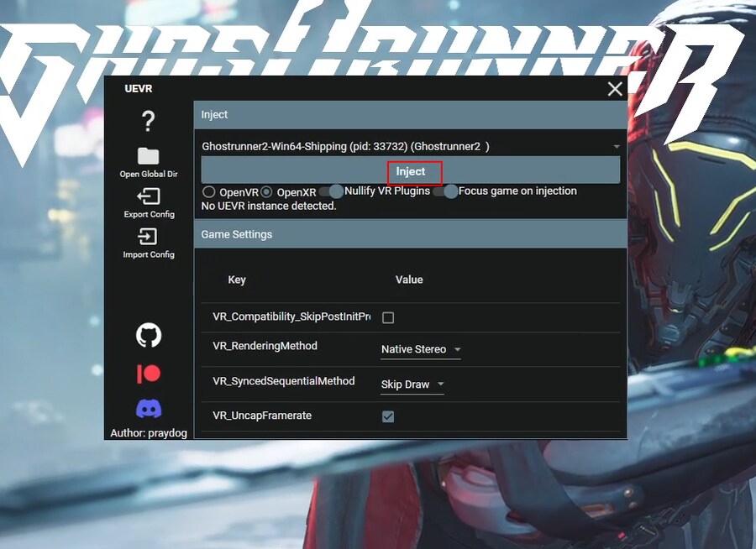The height and width of the screenshot is (549, 756).
Task: Open the Patreon link icon
Action: pos(149,374)
